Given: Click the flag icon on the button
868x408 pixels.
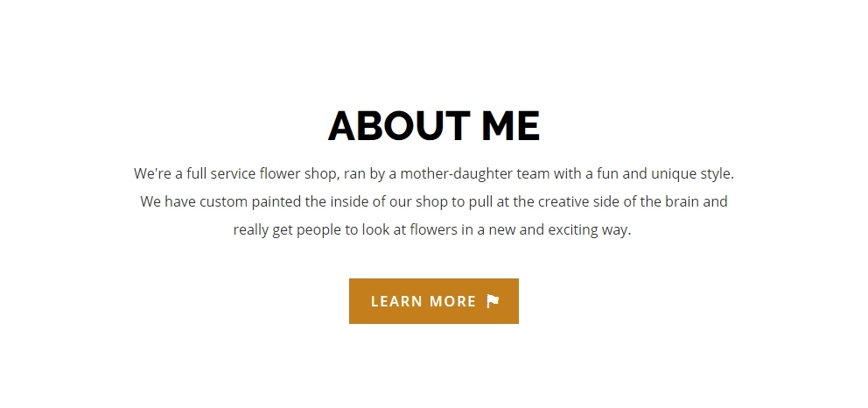Looking at the screenshot, I should point(493,301).
